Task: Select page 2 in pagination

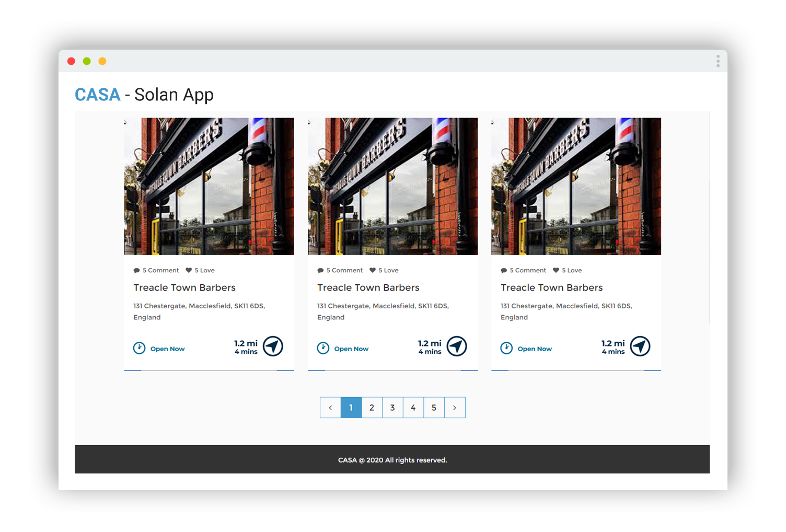Action: (x=372, y=408)
